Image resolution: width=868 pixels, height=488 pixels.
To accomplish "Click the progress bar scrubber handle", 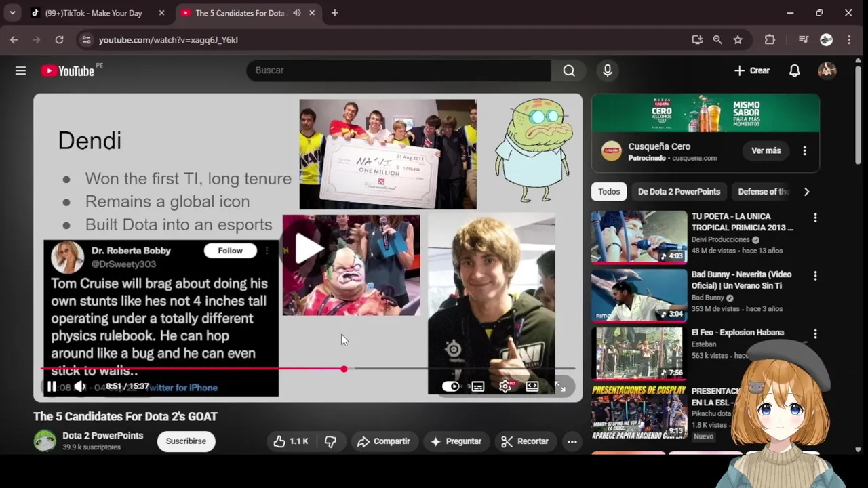I will [x=344, y=369].
